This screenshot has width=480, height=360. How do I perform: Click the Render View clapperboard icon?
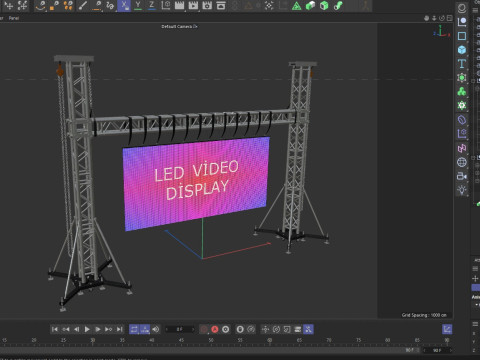pyautogui.click(x=179, y=5)
